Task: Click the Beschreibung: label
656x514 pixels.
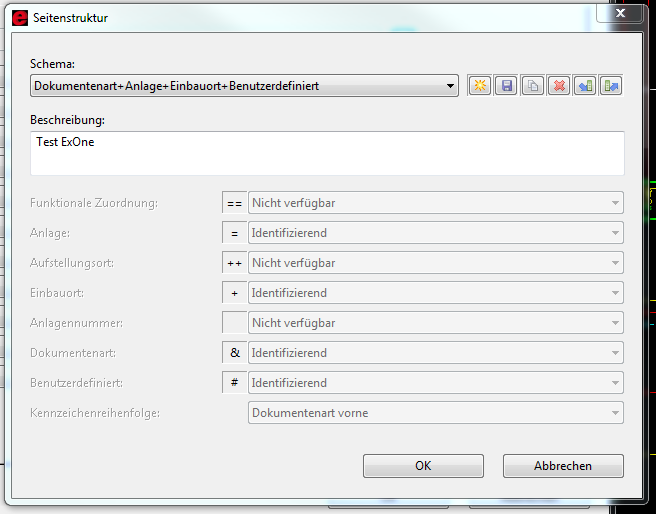Action: pos(67,120)
